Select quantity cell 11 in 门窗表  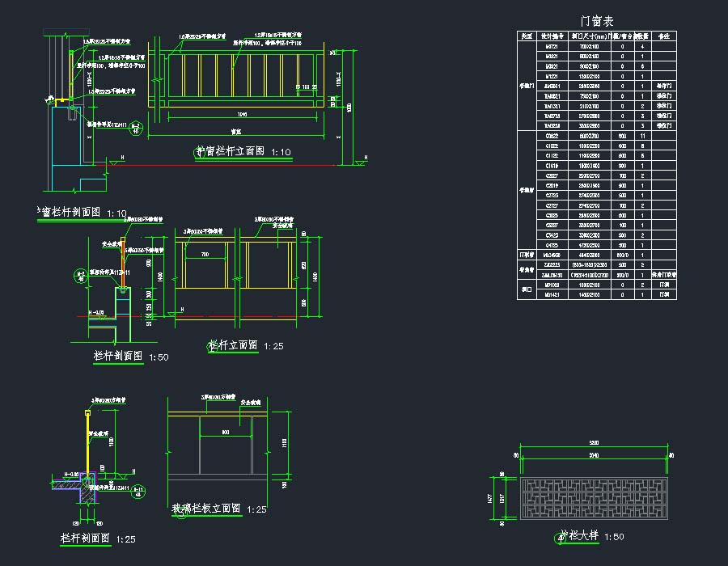pyautogui.click(x=642, y=136)
